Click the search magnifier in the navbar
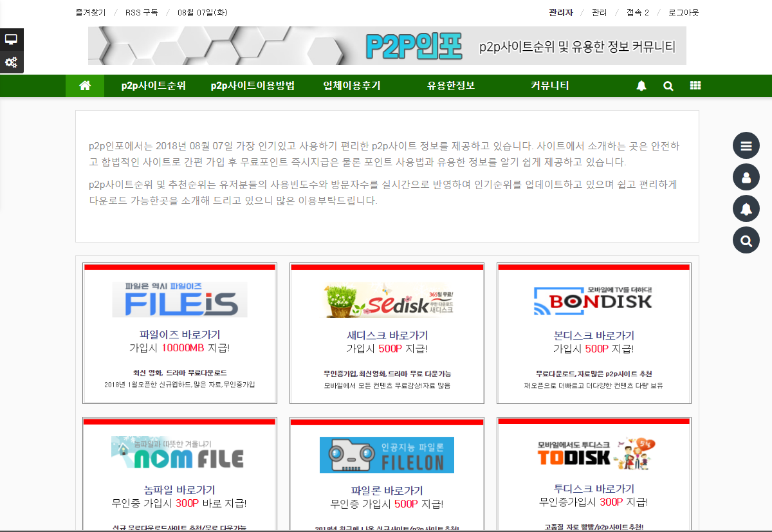Screen dimensions: 772x532 pos(668,86)
